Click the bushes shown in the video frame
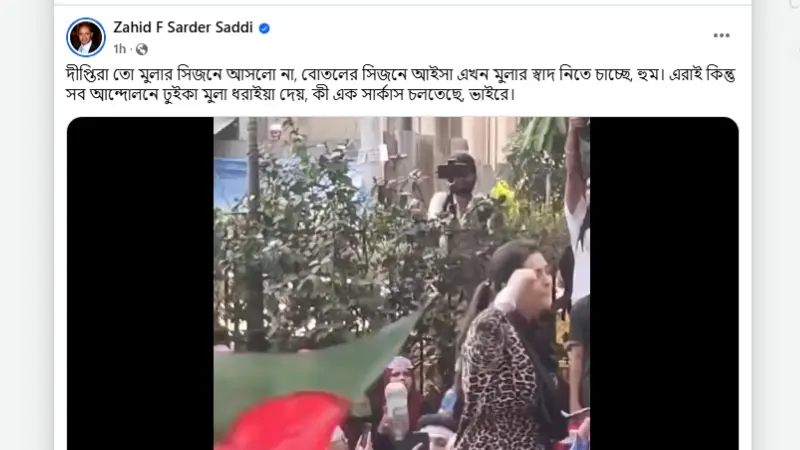Viewport: 800px width, 450px height. pos(327,245)
